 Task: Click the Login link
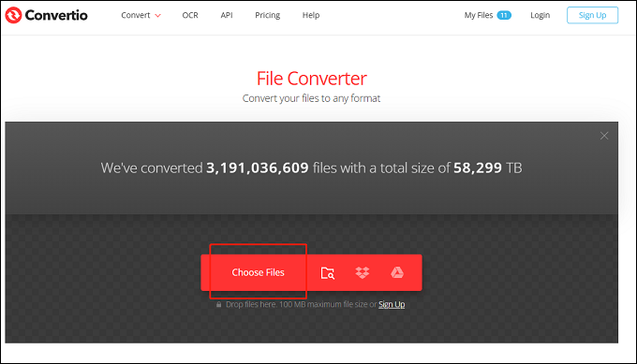540,15
